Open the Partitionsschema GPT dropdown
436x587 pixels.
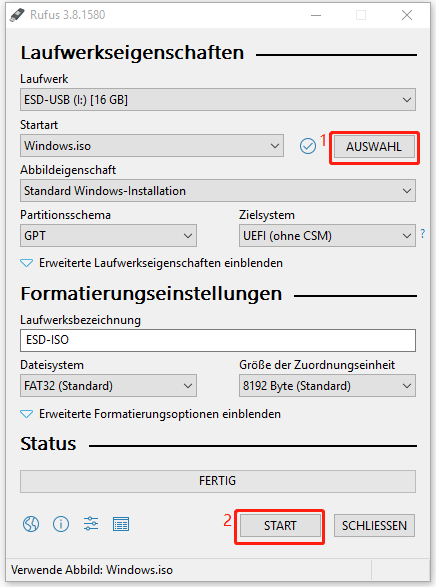click(x=108, y=235)
